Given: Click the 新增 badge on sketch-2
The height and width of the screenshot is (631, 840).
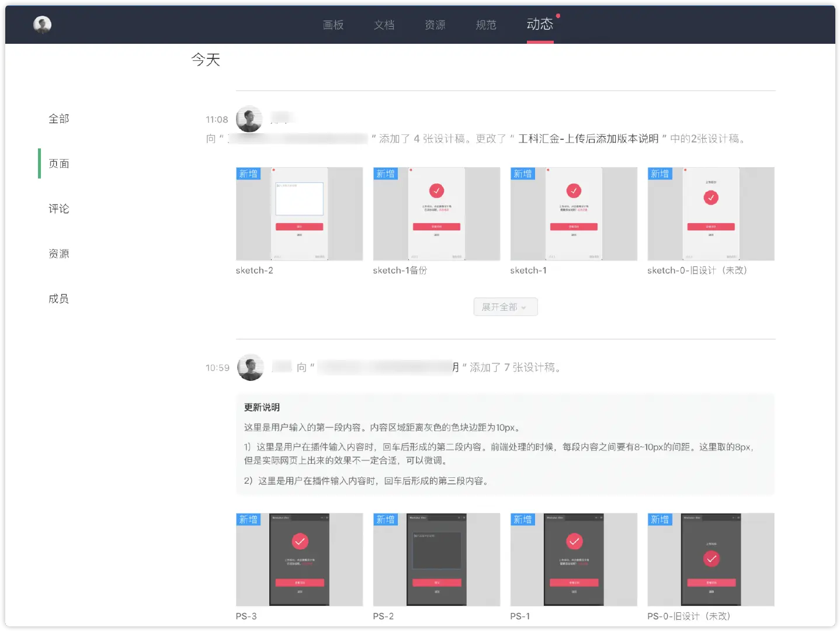Looking at the screenshot, I should coord(248,174).
